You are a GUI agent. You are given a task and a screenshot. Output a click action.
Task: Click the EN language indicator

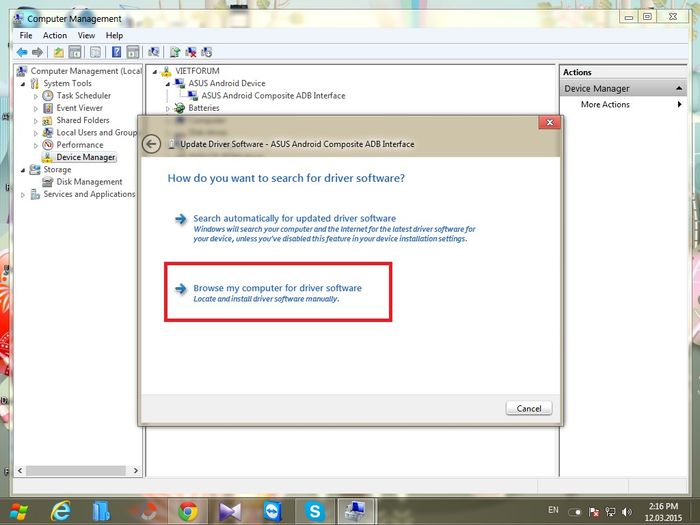[x=553, y=510]
